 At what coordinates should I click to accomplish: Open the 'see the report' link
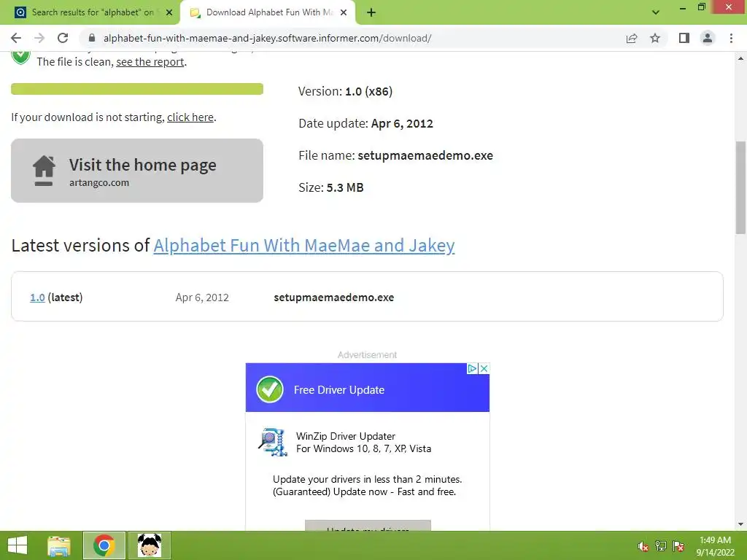click(x=150, y=62)
